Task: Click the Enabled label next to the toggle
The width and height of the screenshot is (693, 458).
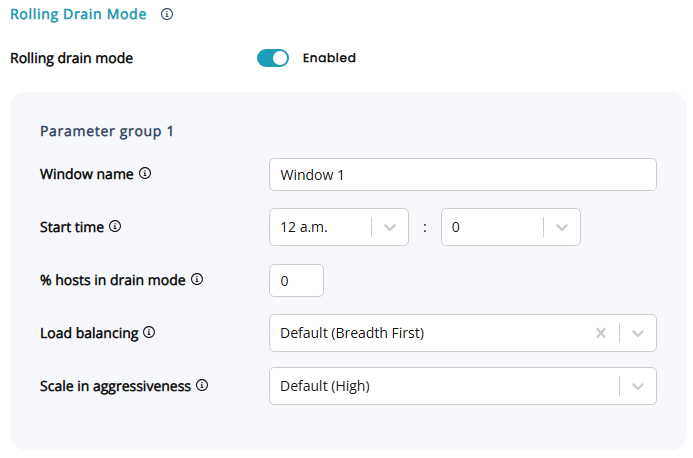Action: tap(329, 58)
